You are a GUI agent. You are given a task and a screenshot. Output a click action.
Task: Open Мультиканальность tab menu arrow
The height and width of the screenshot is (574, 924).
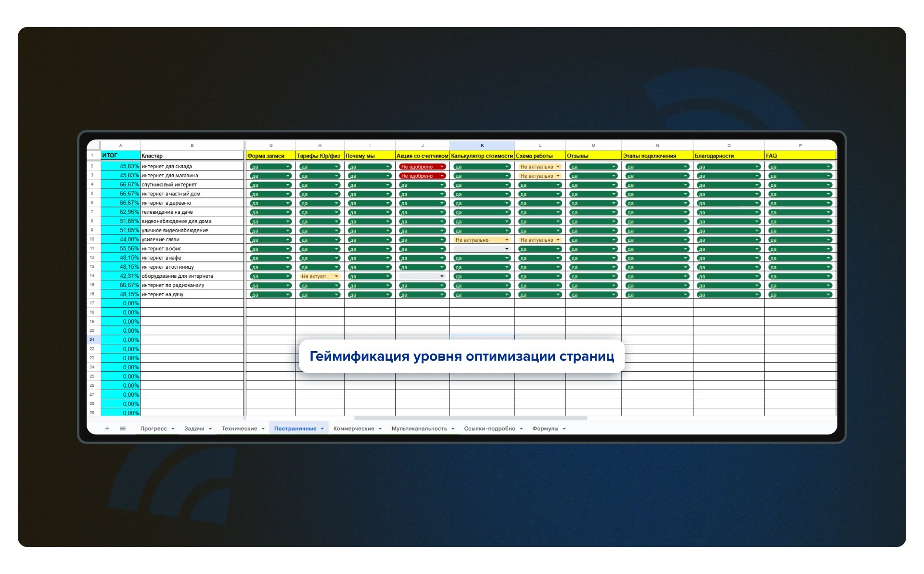tap(453, 429)
